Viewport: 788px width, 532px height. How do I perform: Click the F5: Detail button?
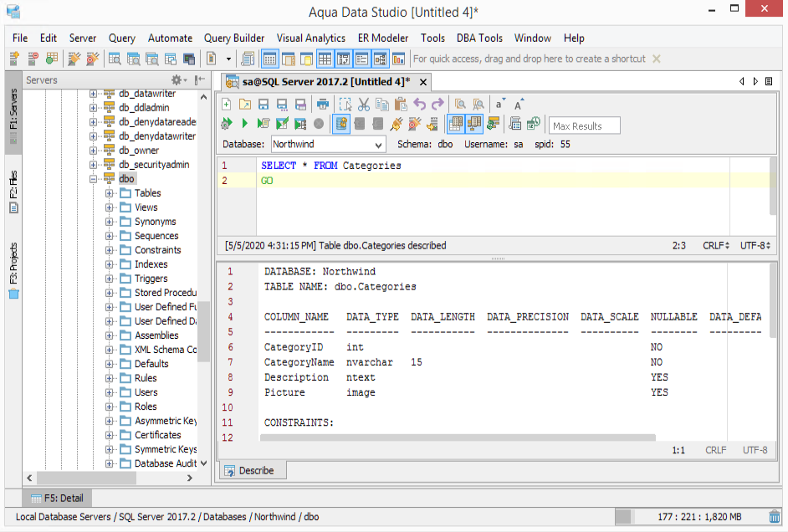[x=57, y=499]
